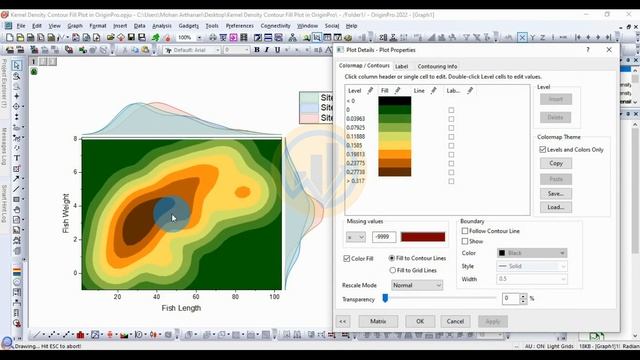This screenshot has height=360, width=640.
Task: Toggle Italic text formatting
Action: (267, 50)
